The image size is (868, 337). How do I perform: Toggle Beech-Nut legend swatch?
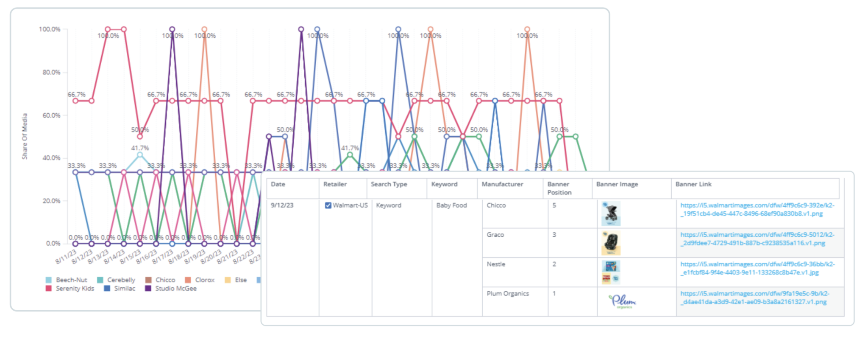click(x=49, y=280)
